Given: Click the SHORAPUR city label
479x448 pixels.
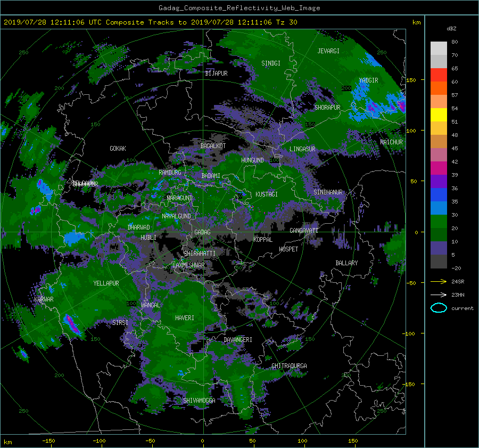Looking at the screenshot, I should click(327, 108).
